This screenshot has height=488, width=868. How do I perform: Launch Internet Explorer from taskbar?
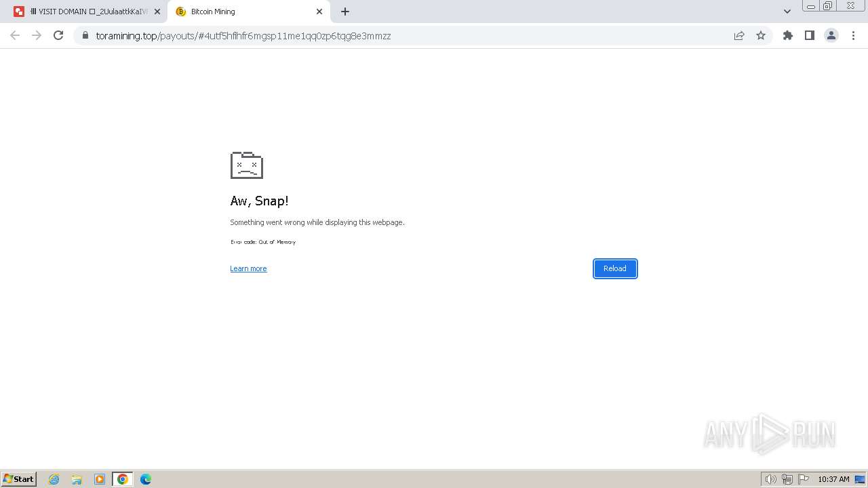tap(54, 479)
